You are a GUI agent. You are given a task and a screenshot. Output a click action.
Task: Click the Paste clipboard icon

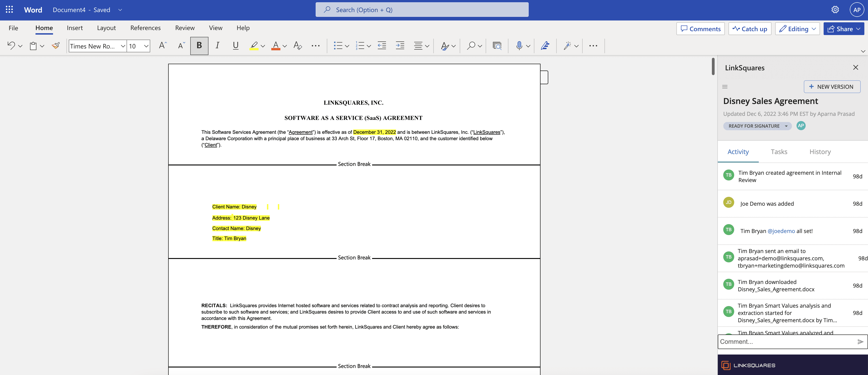coord(33,46)
